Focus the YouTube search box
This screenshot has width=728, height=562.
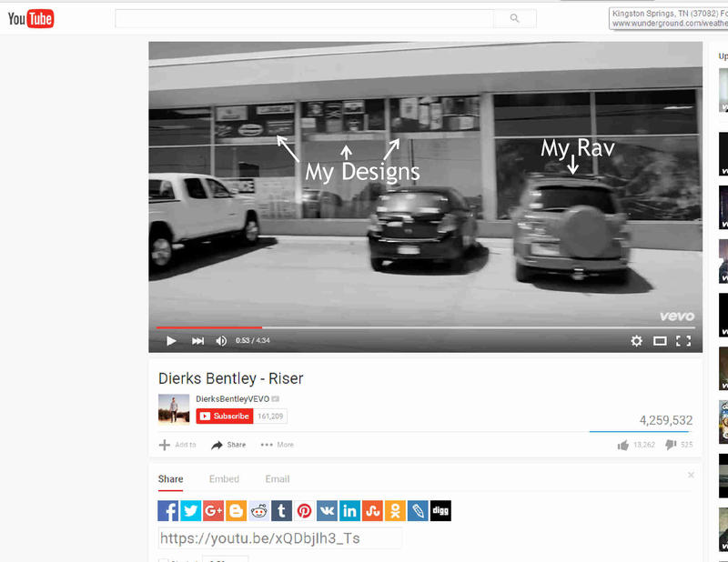click(304, 18)
